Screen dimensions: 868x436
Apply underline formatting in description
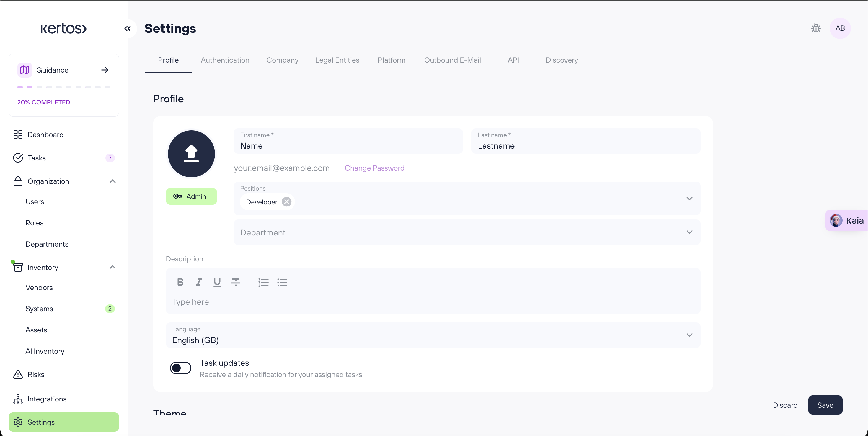217,282
